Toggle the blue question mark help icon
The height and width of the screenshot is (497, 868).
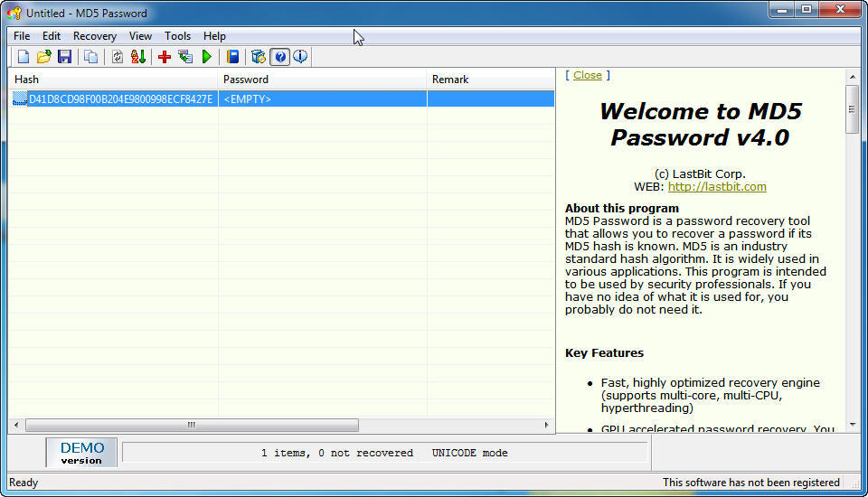(x=280, y=56)
